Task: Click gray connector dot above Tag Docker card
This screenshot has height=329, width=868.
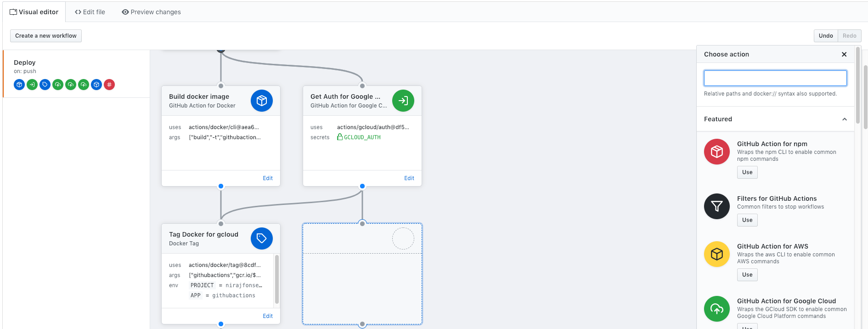Action: pyautogui.click(x=221, y=224)
